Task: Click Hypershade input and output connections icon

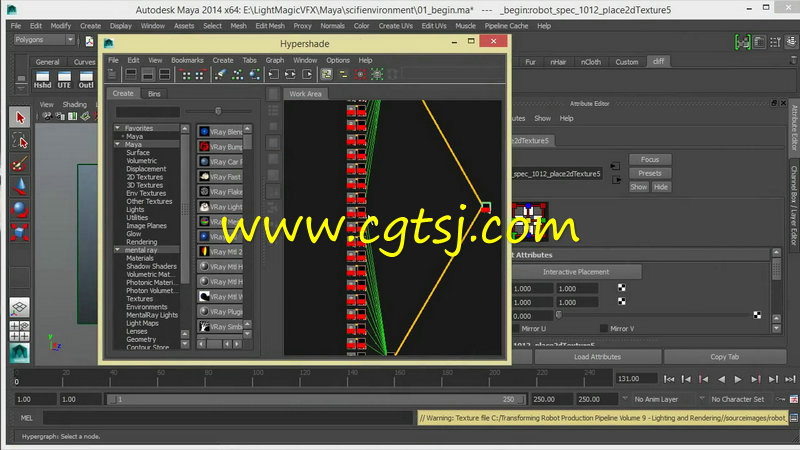Action: click(290, 74)
